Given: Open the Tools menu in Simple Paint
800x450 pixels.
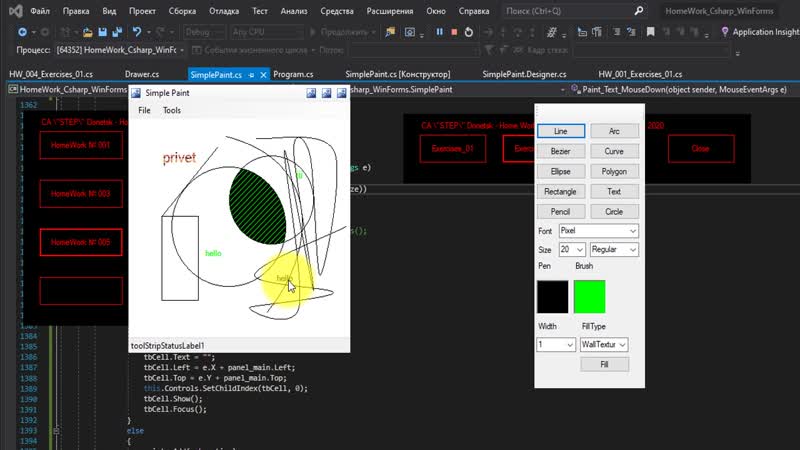Looking at the screenshot, I should click(172, 110).
